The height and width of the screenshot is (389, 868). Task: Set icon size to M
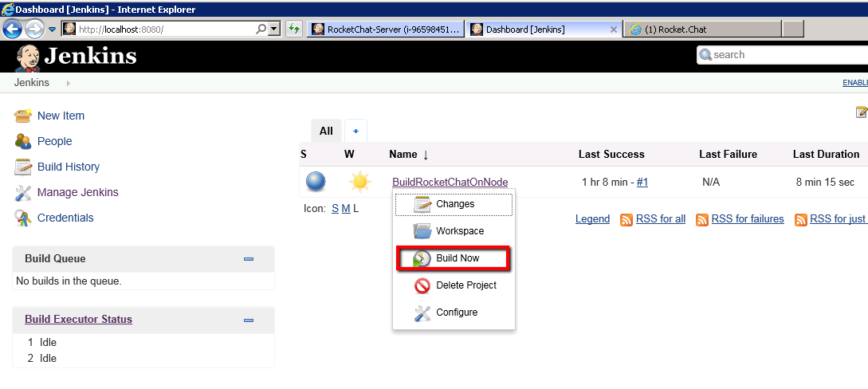point(346,209)
